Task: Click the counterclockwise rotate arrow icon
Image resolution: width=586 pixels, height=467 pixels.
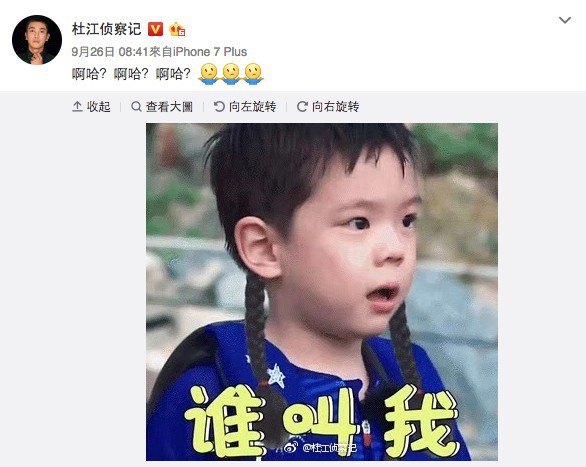Action: [219, 106]
